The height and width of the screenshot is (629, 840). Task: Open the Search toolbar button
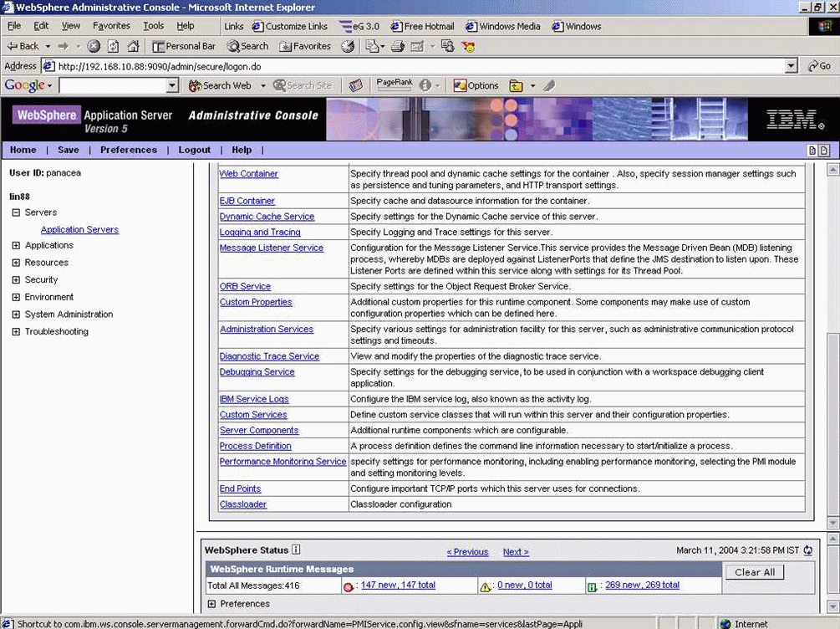[x=247, y=46]
